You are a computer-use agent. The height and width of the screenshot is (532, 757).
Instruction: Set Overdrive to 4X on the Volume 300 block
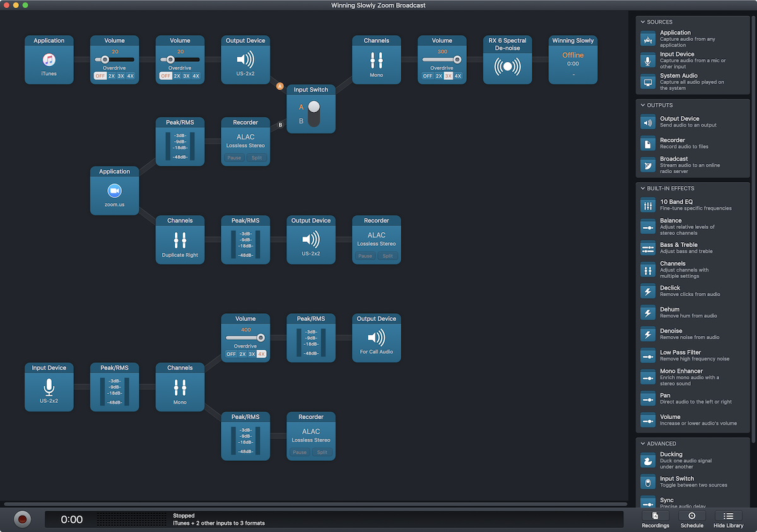[x=458, y=76]
